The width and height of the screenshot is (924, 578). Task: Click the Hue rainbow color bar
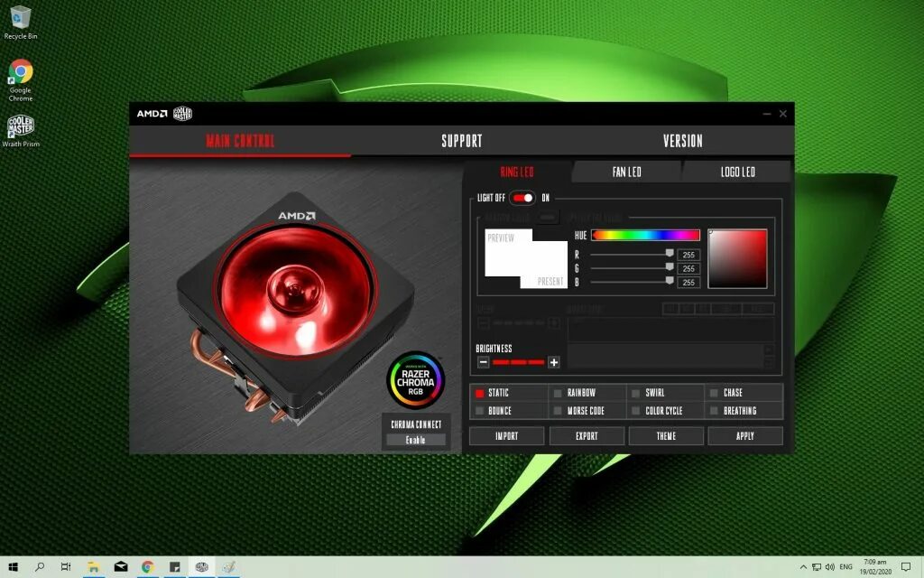645,236
